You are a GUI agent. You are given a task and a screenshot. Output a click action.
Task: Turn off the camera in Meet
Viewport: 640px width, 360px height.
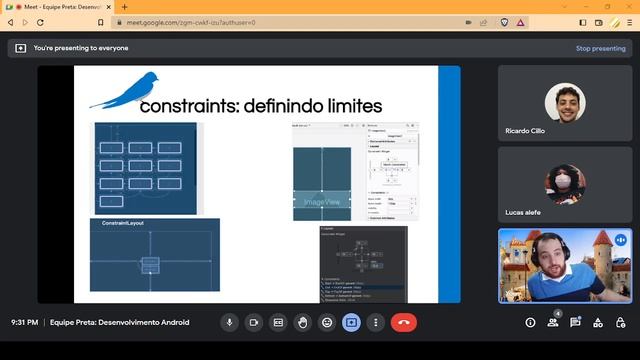click(x=253, y=322)
